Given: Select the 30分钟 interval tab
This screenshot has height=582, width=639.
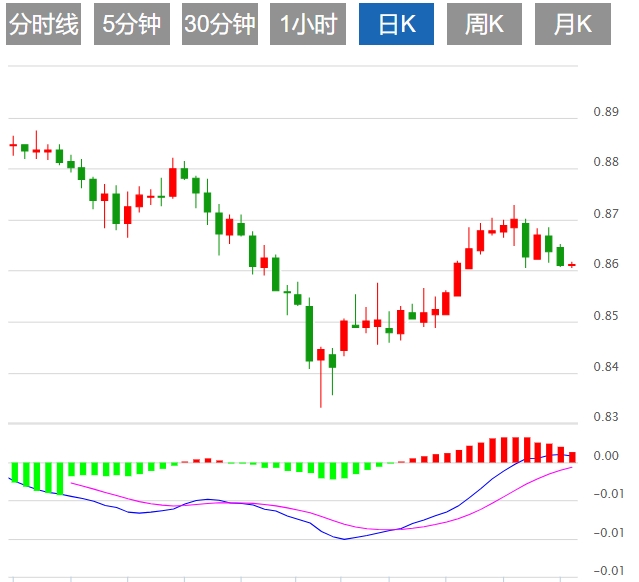Looking at the screenshot, I should click(x=220, y=24).
